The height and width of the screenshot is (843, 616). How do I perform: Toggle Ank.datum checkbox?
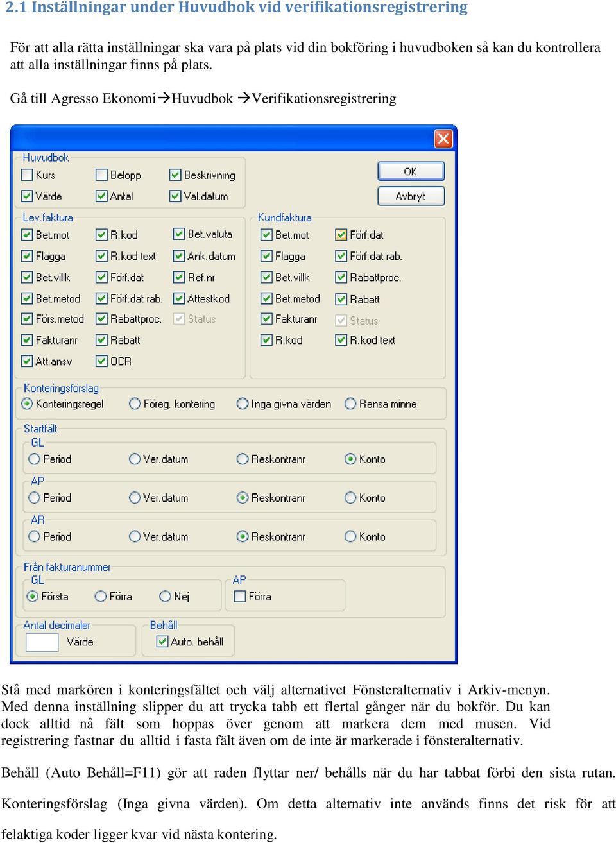point(179,256)
